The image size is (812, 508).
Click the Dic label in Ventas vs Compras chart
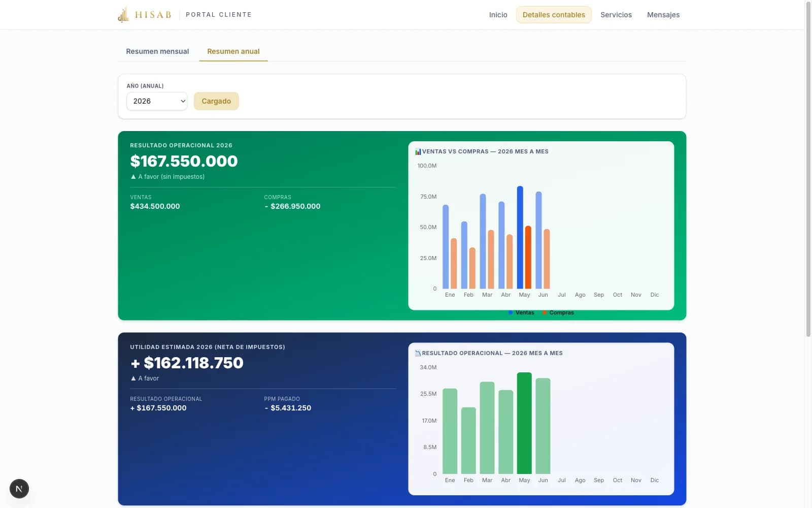point(655,295)
